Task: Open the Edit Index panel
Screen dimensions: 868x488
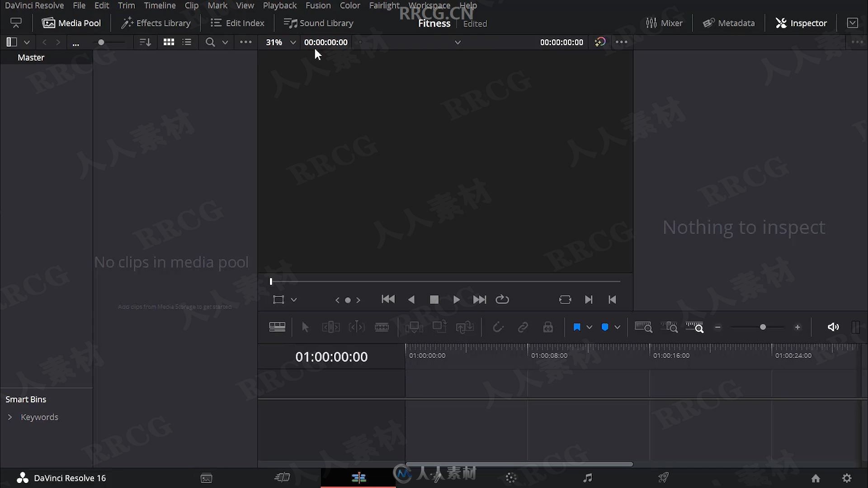Action: tap(237, 23)
